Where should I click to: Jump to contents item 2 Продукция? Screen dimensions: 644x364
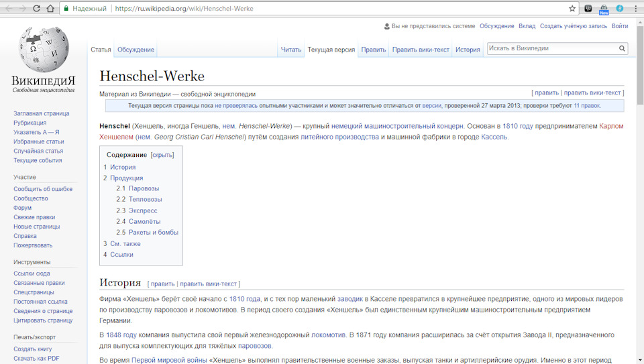tap(126, 178)
